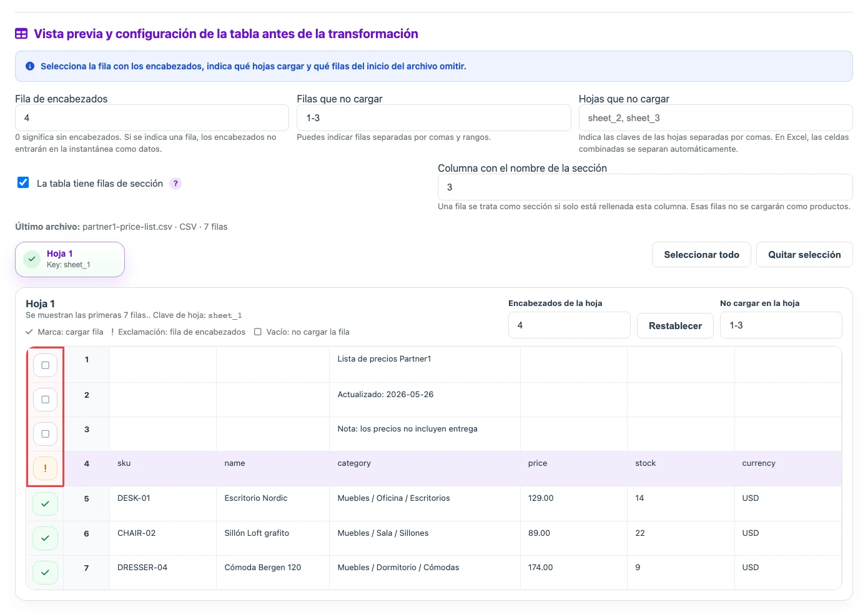Click the table icon beside the Vista previa heading
Screen dimensions: 868x612
tap(21, 34)
